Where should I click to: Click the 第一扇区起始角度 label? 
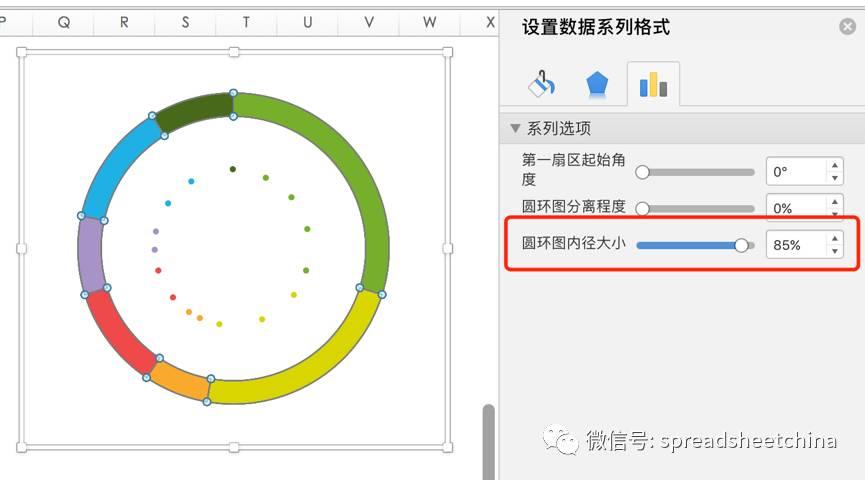(574, 169)
